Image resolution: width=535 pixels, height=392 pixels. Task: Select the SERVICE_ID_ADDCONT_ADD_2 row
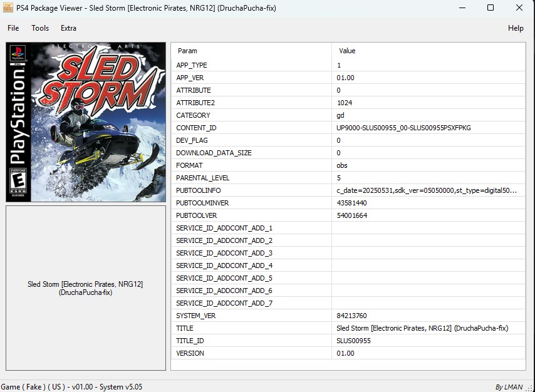[x=348, y=240]
